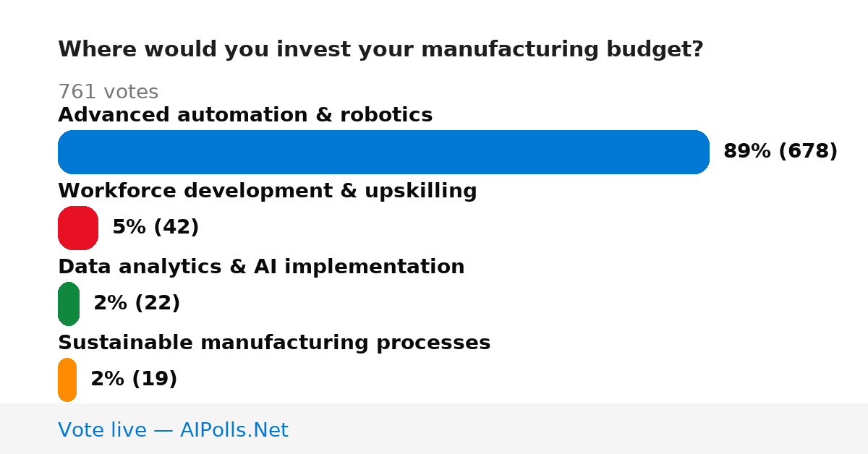Select Advanced automation & robotics option
Screen dimensions: 868x454
pyautogui.click(x=245, y=115)
